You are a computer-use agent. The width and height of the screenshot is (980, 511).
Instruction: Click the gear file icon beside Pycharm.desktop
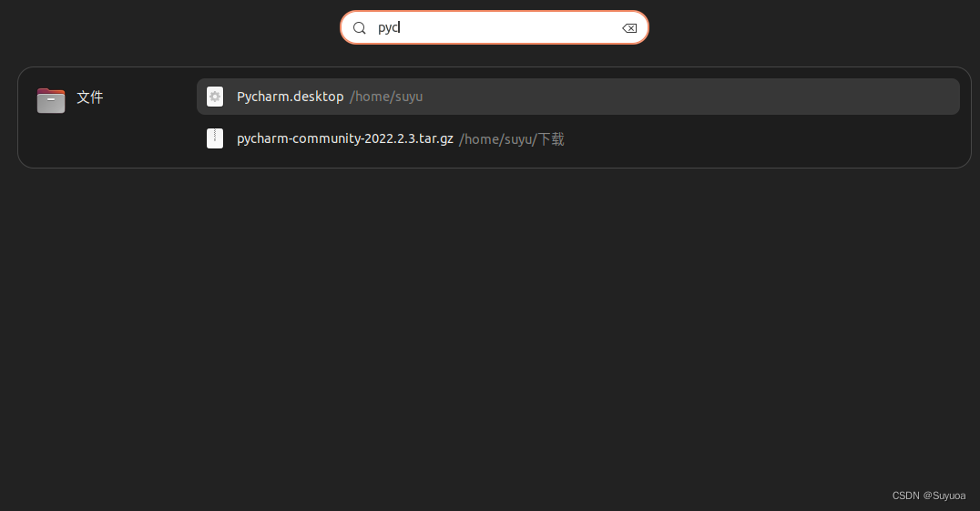pyautogui.click(x=215, y=97)
